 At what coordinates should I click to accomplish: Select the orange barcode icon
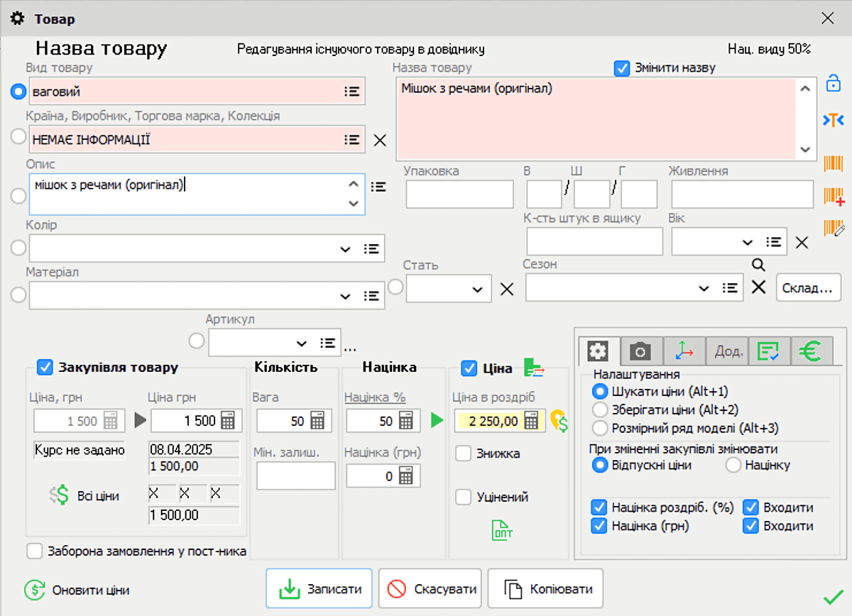click(832, 164)
